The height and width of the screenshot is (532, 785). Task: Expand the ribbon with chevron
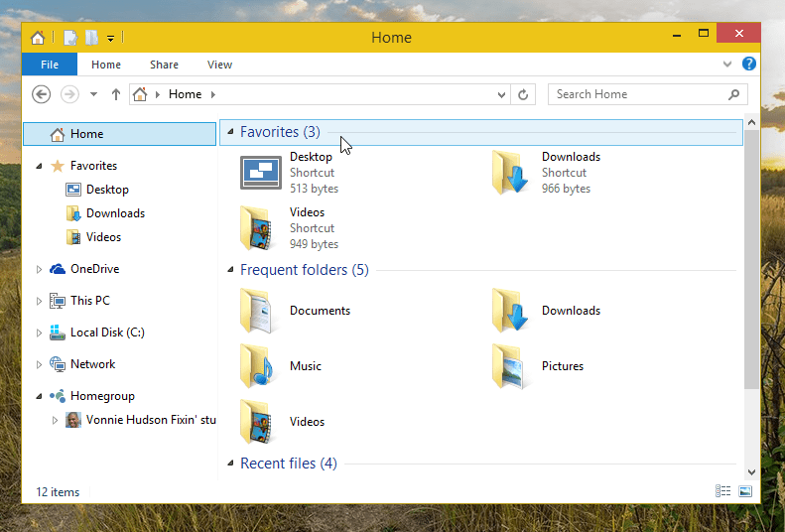727,65
